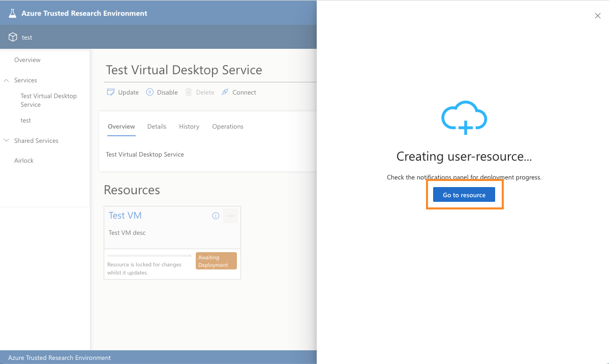Click the Disable pause icon
The image size is (609, 364).
tap(150, 92)
